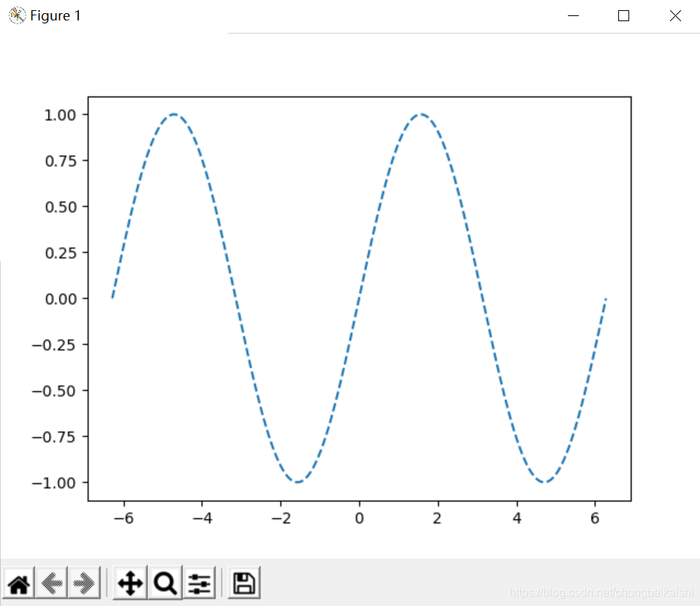
Task: Click the Figure 1 window title text
Action: [x=55, y=16]
